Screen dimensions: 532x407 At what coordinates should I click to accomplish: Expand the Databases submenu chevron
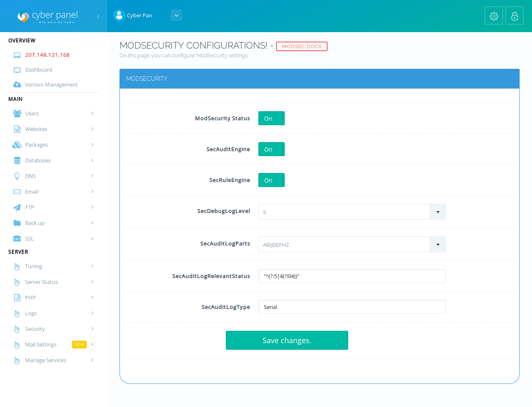coord(92,160)
